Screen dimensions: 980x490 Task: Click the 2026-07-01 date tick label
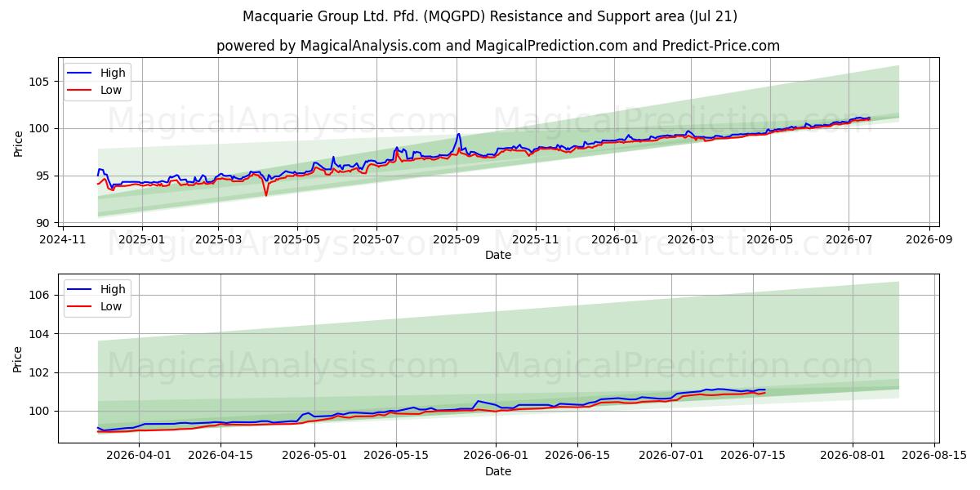[x=671, y=456]
